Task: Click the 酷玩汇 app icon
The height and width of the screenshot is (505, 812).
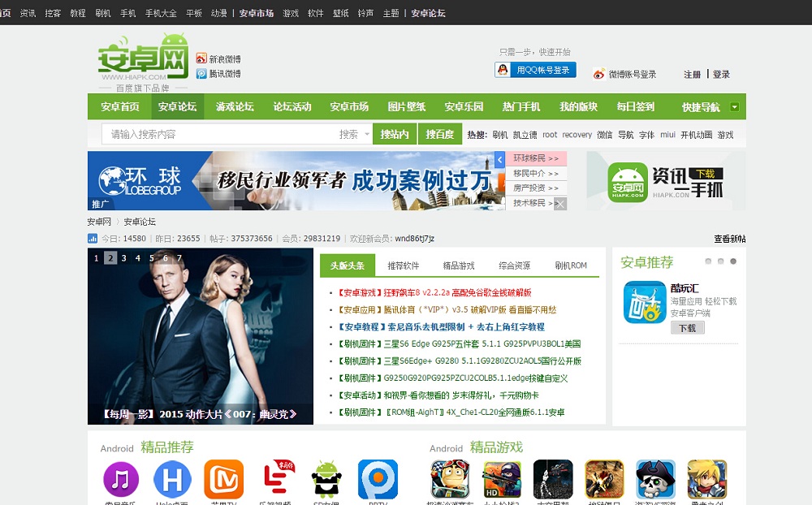Action: point(645,302)
